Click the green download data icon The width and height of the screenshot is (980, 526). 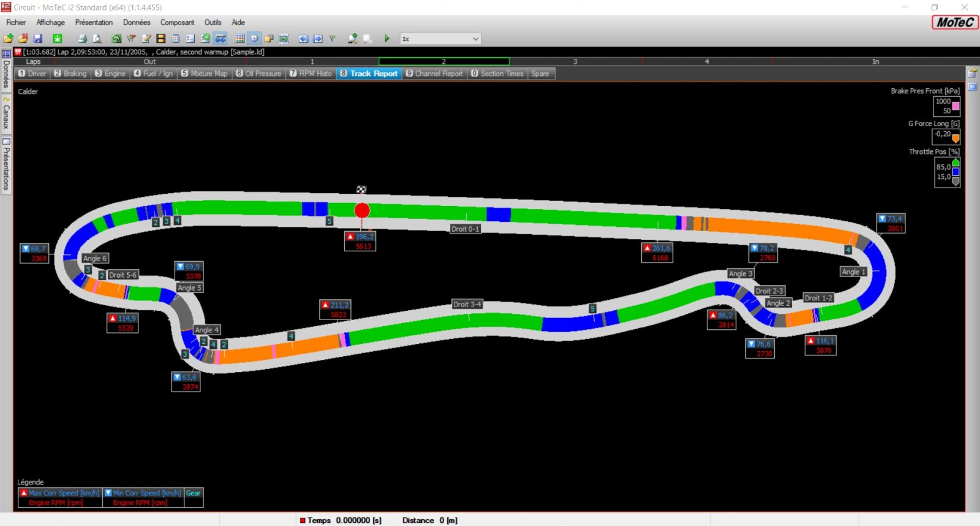(57, 39)
